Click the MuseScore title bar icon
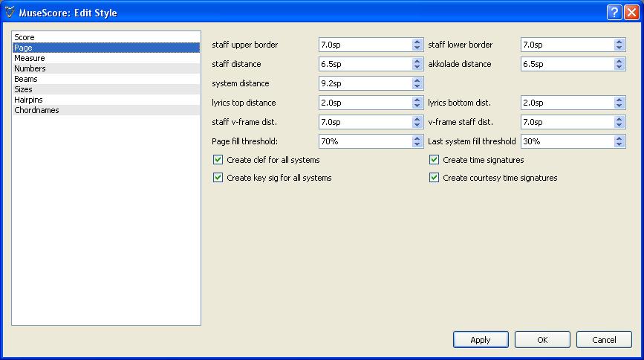 [10, 13]
